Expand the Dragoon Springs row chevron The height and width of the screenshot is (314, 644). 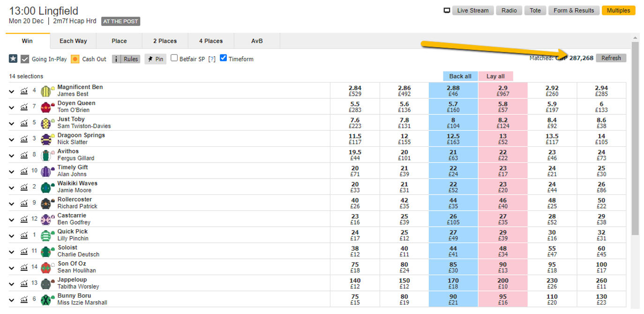[x=12, y=139]
